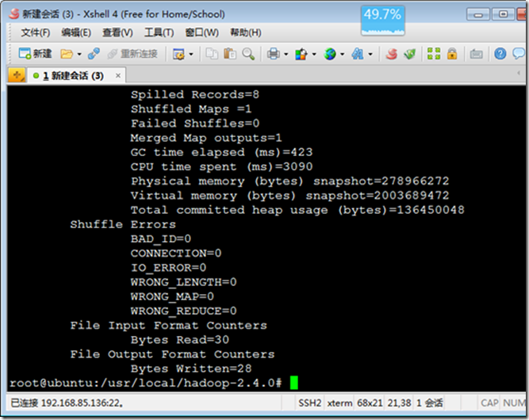Click the SSH2 status bar entry
The image size is (529, 420).
310,403
